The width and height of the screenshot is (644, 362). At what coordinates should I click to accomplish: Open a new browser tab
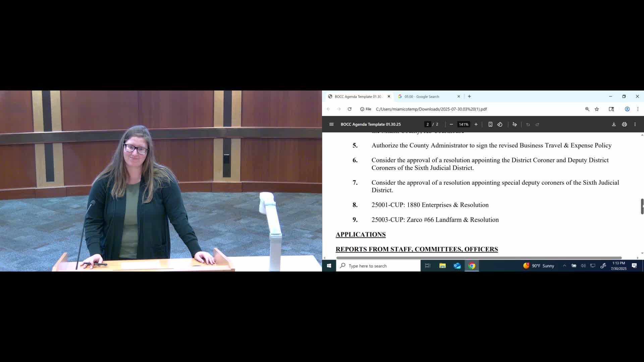[x=469, y=97]
